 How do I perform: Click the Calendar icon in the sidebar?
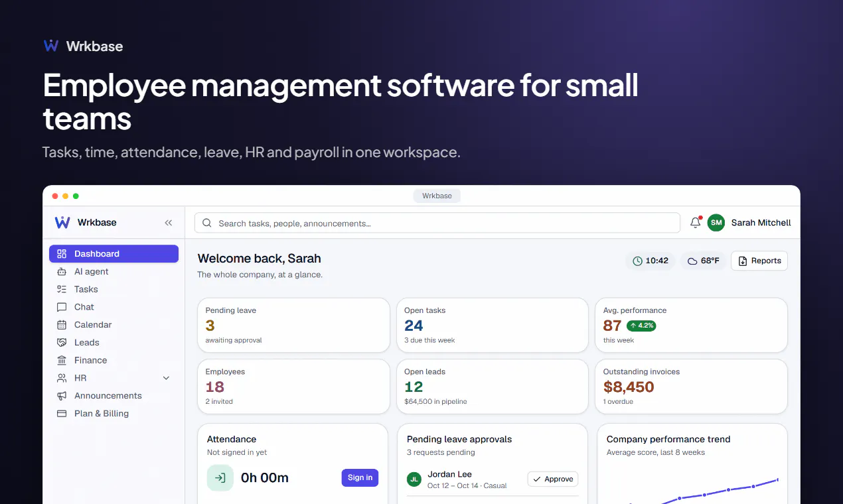pos(62,325)
